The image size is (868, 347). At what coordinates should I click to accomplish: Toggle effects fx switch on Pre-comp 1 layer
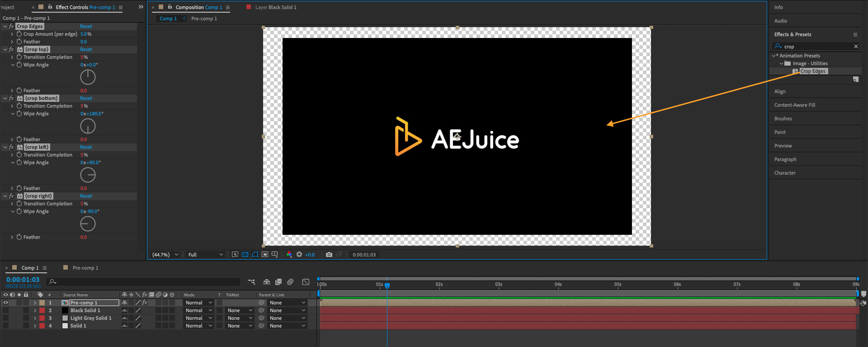[145, 303]
